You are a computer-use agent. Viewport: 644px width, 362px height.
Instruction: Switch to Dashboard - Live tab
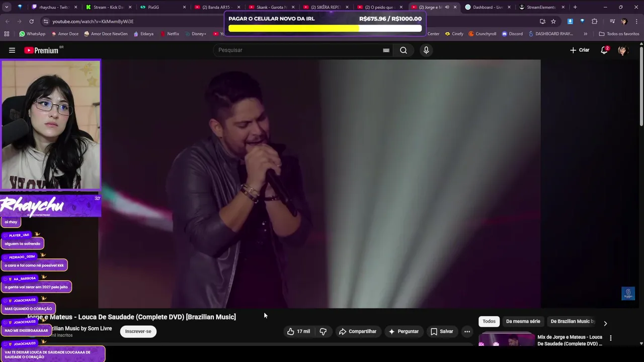[488, 7]
